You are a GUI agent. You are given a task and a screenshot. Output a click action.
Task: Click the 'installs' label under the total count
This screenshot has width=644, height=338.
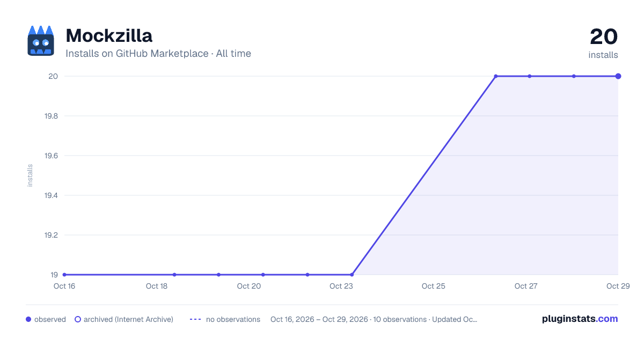click(603, 55)
